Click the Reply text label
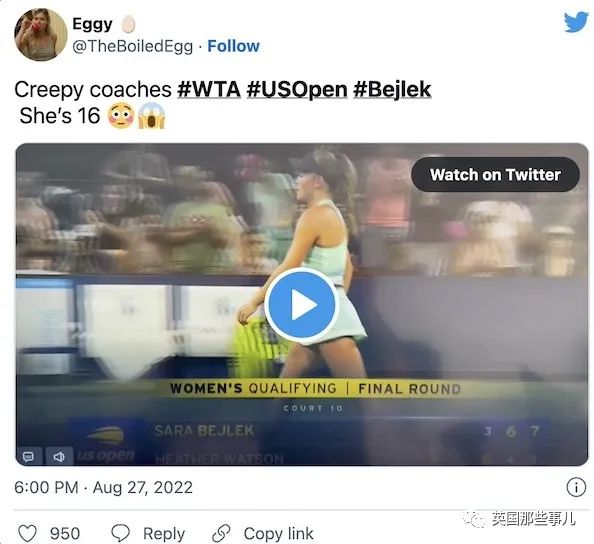 point(164,533)
